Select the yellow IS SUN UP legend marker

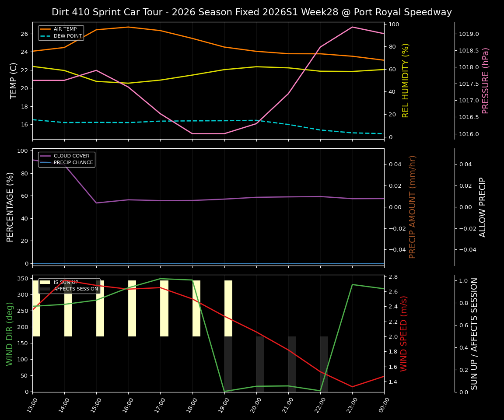tap(45, 282)
